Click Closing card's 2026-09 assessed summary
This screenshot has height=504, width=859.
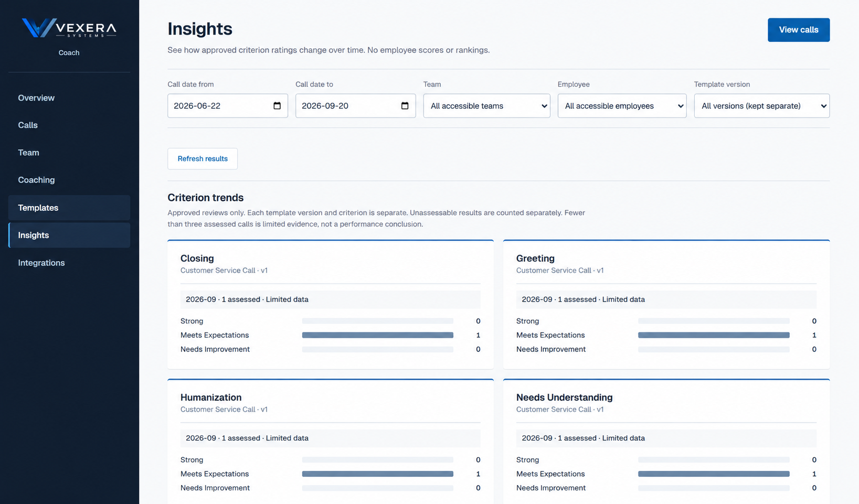331,299
